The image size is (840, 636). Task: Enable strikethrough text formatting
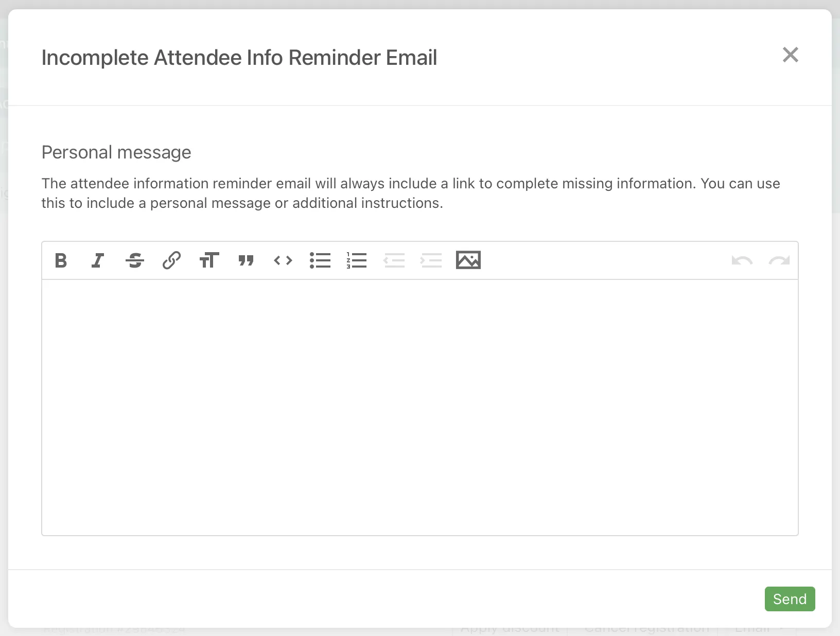(135, 260)
